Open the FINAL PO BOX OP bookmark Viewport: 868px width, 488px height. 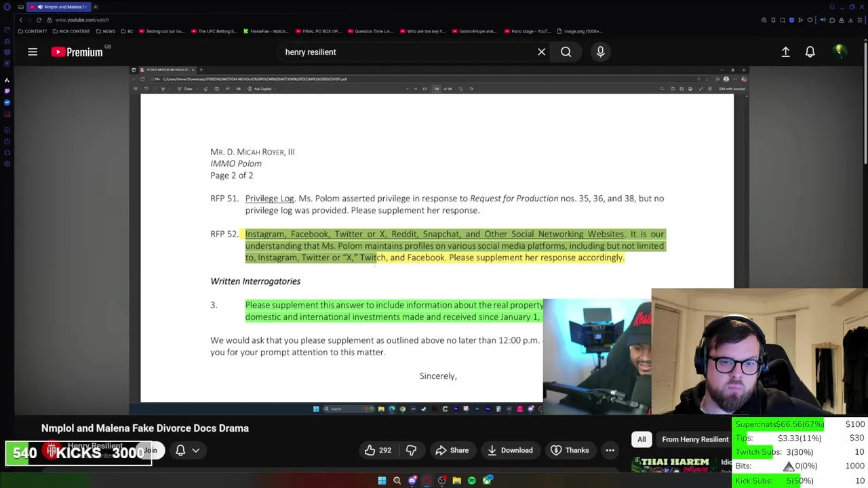(x=317, y=31)
